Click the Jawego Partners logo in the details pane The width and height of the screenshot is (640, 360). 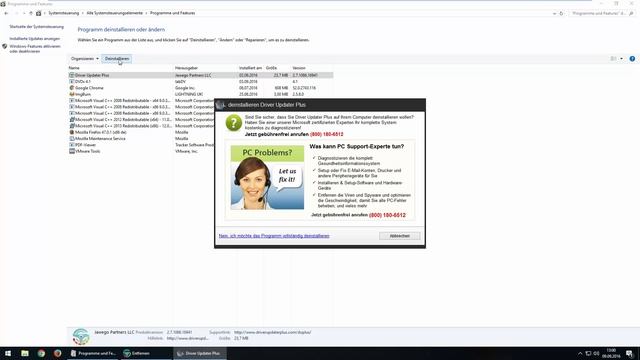(x=81, y=336)
